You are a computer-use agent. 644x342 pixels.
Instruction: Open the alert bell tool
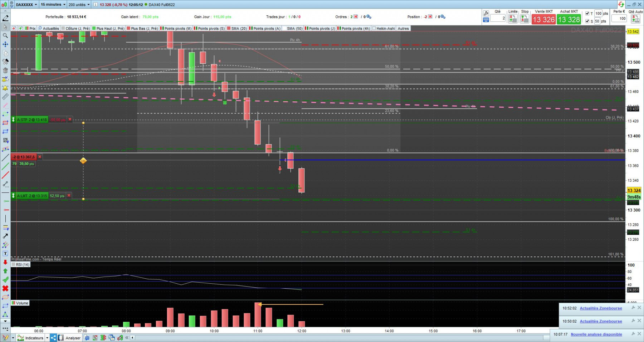click(x=5, y=88)
